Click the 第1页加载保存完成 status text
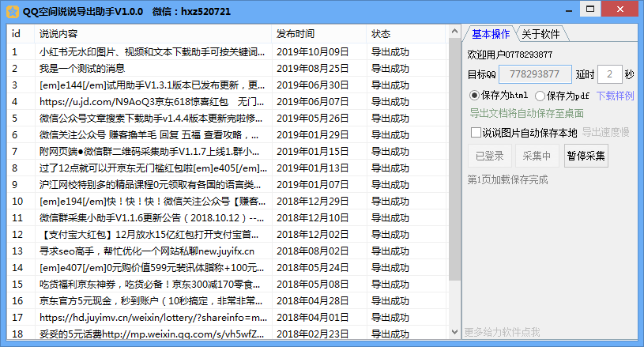The image size is (644, 347). [x=507, y=179]
